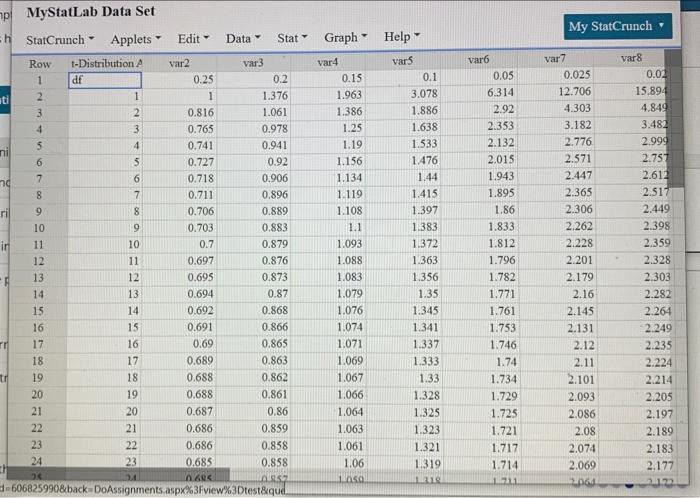
Task: Click the cell with value 1.134
Action: 328,178
